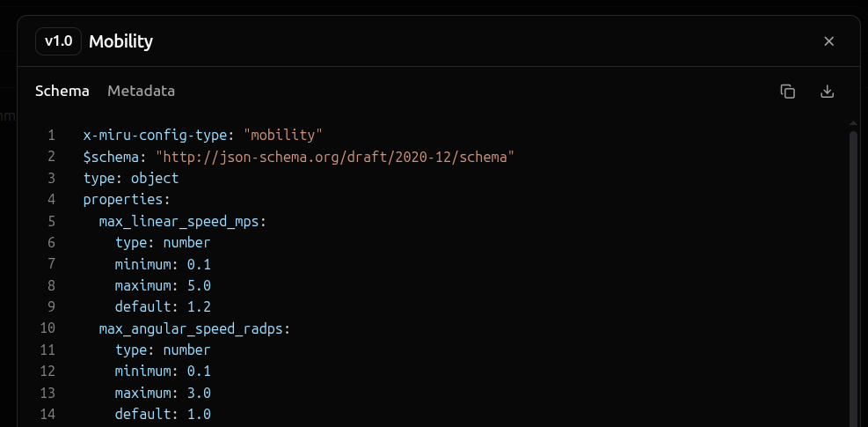Screen dimensions: 868x427
Task: Copy the schema to clipboard
Action: pyautogui.click(x=788, y=92)
